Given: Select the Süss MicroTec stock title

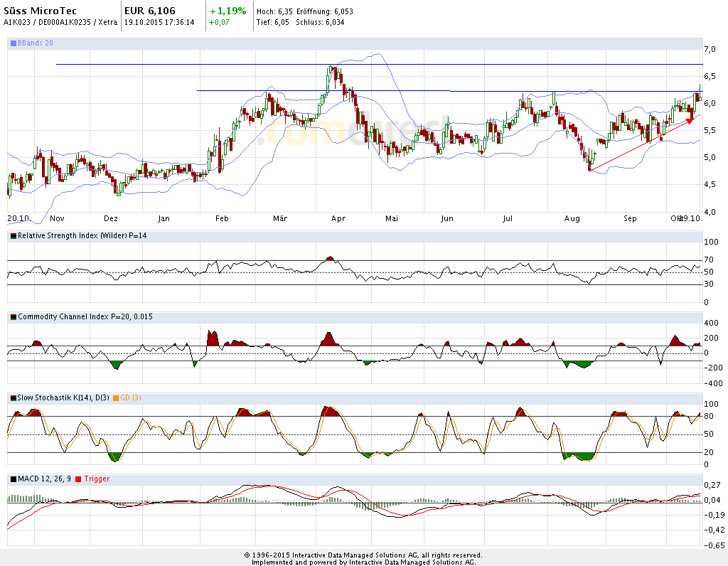Looking at the screenshot, I should pyautogui.click(x=41, y=11).
